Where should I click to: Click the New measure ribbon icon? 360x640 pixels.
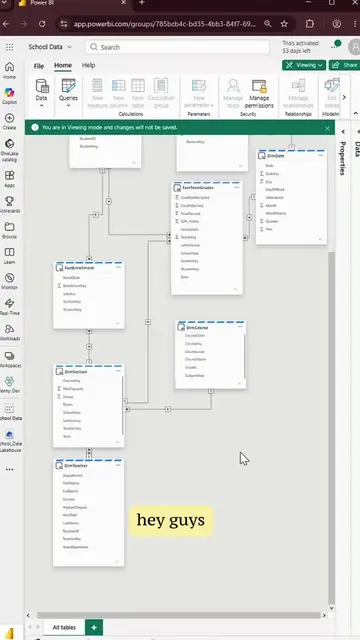(97, 94)
